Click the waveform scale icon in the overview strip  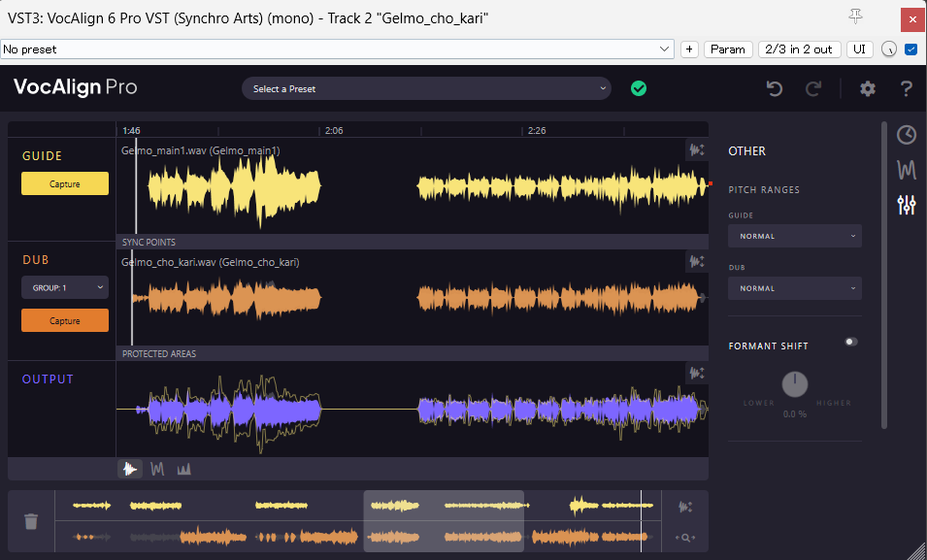point(685,507)
